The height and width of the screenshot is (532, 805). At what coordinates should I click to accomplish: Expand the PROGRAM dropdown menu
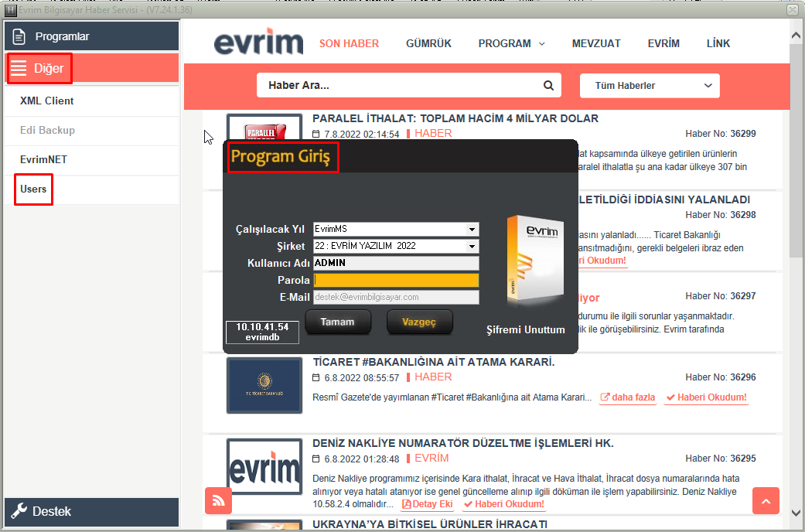[x=511, y=43]
